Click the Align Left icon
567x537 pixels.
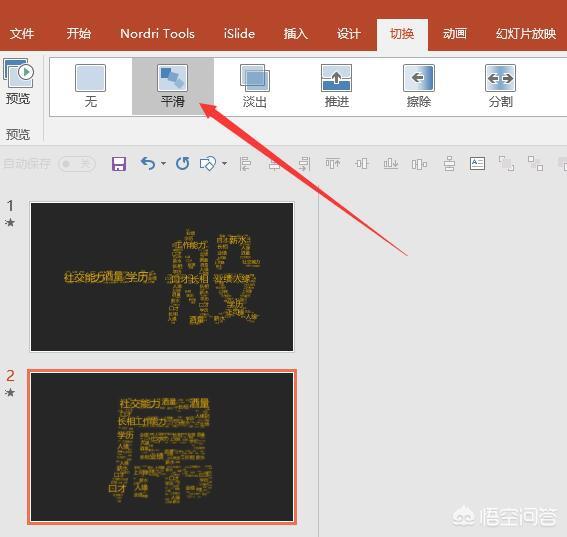tap(246, 164)
